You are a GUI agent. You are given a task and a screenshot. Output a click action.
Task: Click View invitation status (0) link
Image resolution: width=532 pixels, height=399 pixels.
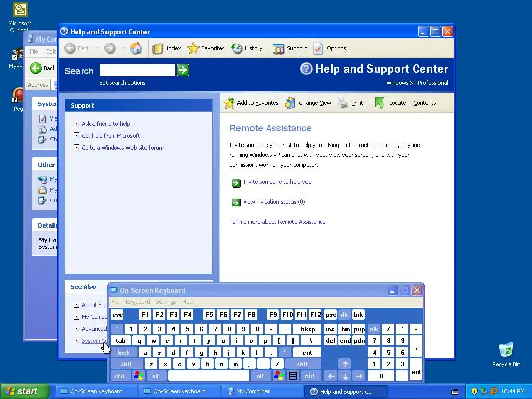coord(274,202)
